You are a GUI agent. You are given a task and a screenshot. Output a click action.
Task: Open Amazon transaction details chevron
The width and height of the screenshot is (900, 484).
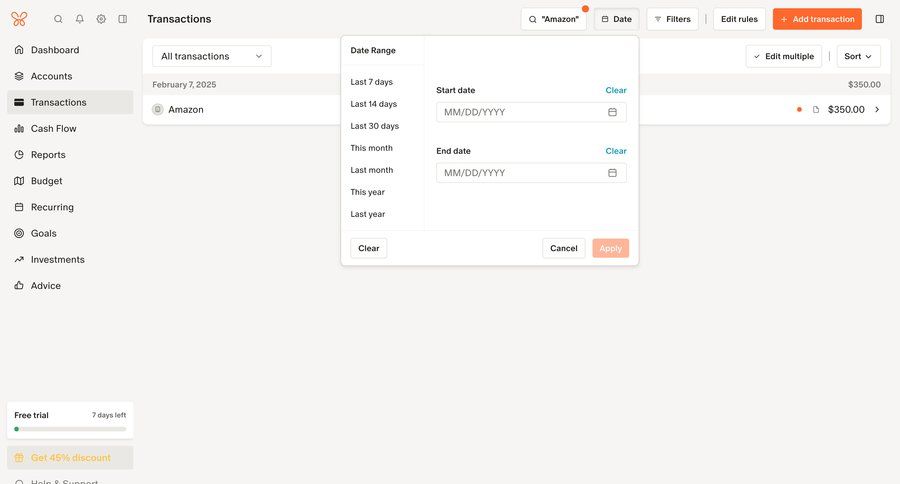(x=877, y=109)
